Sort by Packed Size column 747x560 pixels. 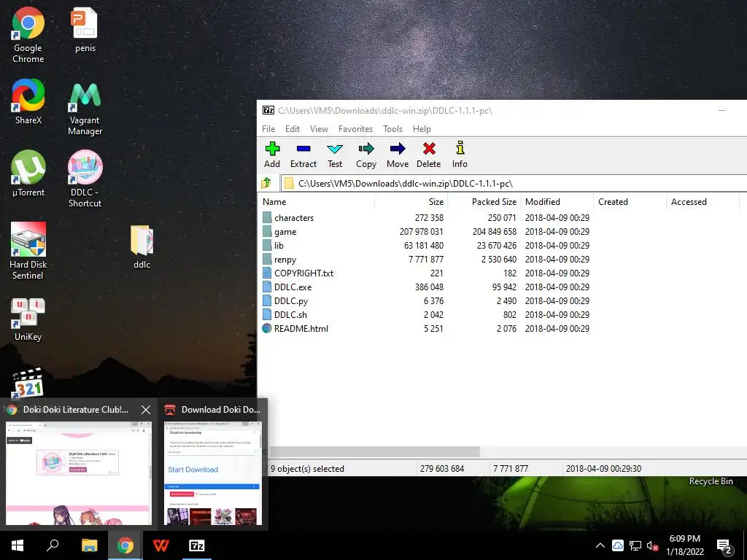(x=484, y=202)
